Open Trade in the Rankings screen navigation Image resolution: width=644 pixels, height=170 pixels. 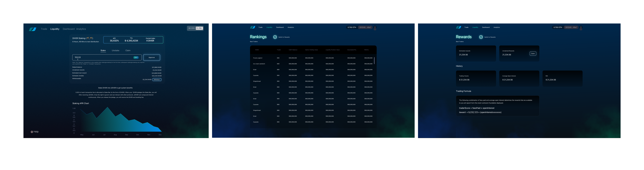pos(260,27)
